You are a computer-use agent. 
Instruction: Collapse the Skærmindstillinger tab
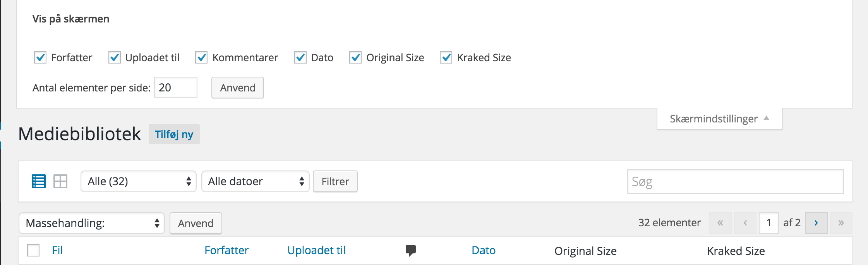pos(720,119)
